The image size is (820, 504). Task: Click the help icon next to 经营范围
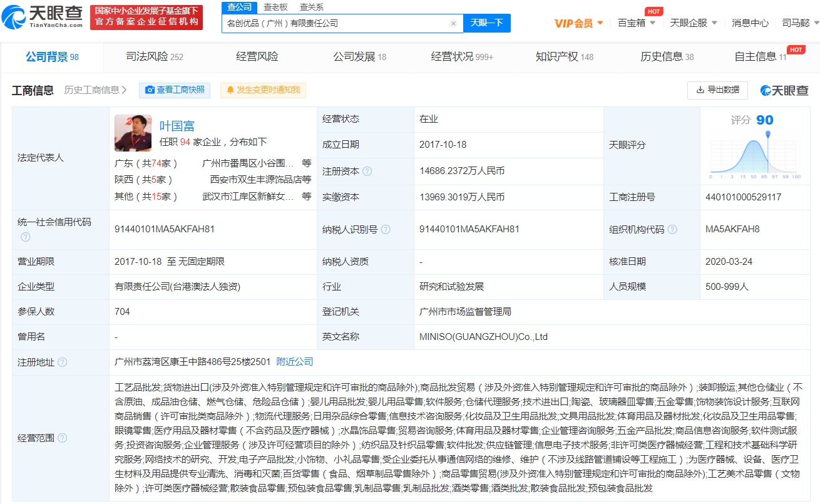pyautogui.click(x=62, y=438)
